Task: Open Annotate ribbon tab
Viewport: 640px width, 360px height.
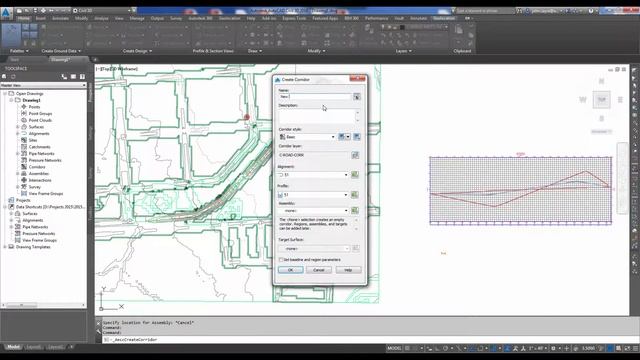Action: pos(60,18)
